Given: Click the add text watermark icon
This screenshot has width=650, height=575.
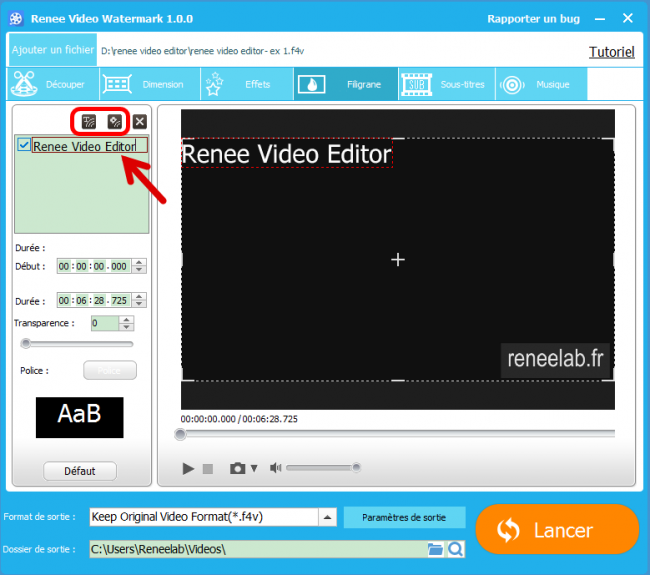Looking at the screenshot, I should click(89, 121).
